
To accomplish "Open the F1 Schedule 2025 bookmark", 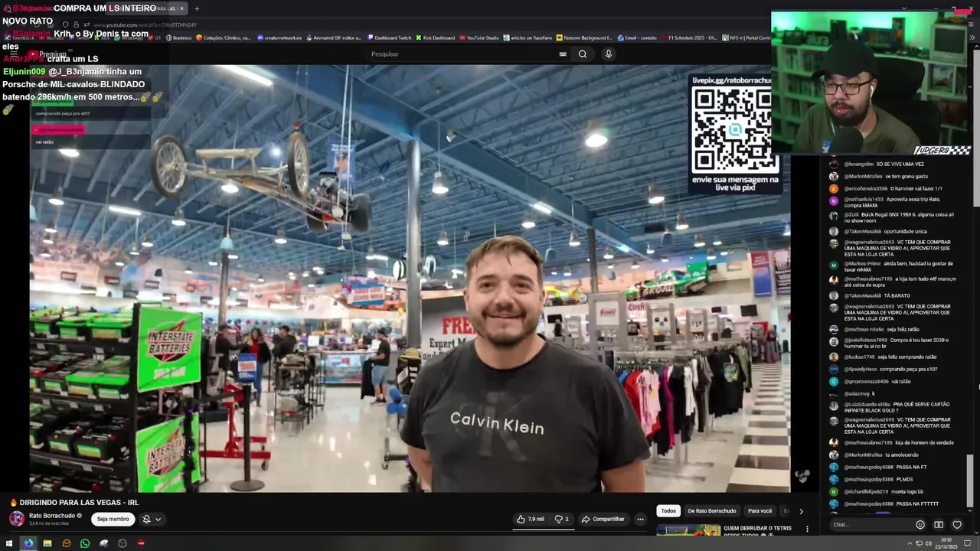I will click(x=689, y=37).
